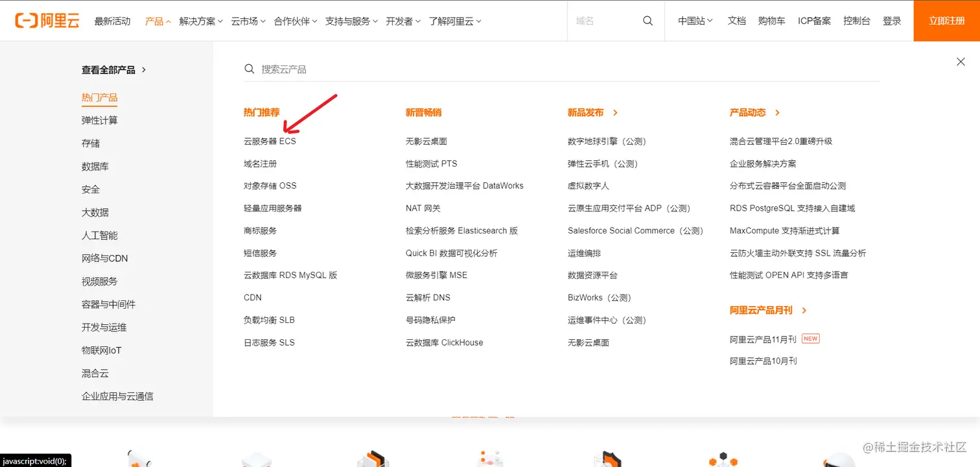Screen dimensions: 980x467
Task: Open 检索分析服务 Elasticsearch 版
Action: point(462,230)
